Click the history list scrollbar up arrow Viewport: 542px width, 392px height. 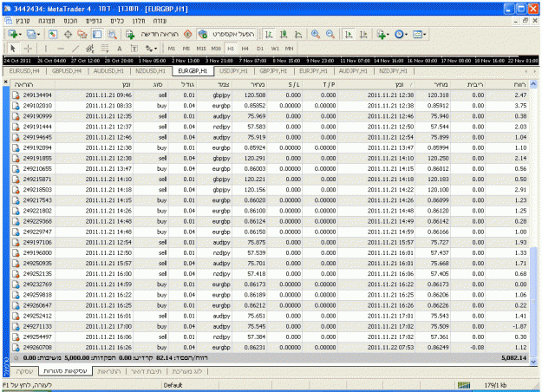[533, 84]
